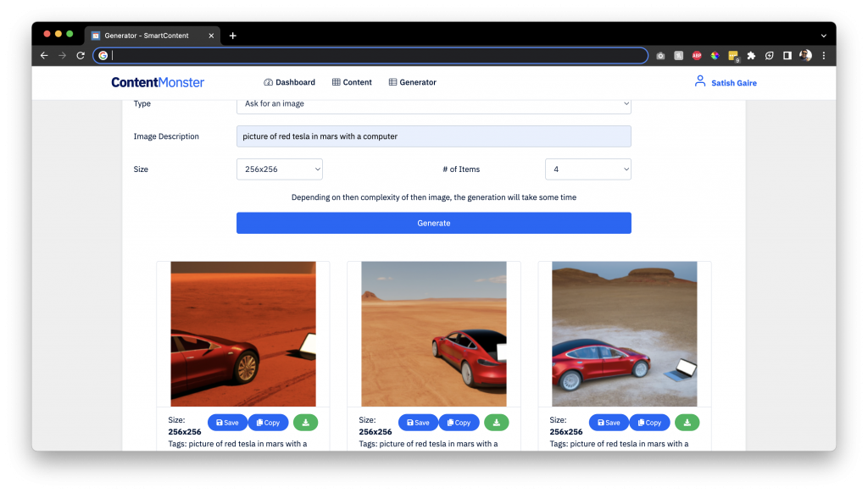Save the third generated image
Viewport: 868px width, 493px height.
pyautogui.click(x=609, y=423)
